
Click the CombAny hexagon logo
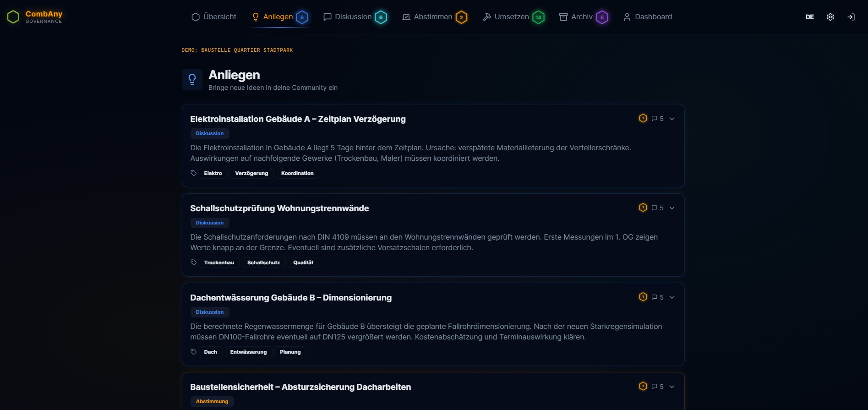click(13, 17)
